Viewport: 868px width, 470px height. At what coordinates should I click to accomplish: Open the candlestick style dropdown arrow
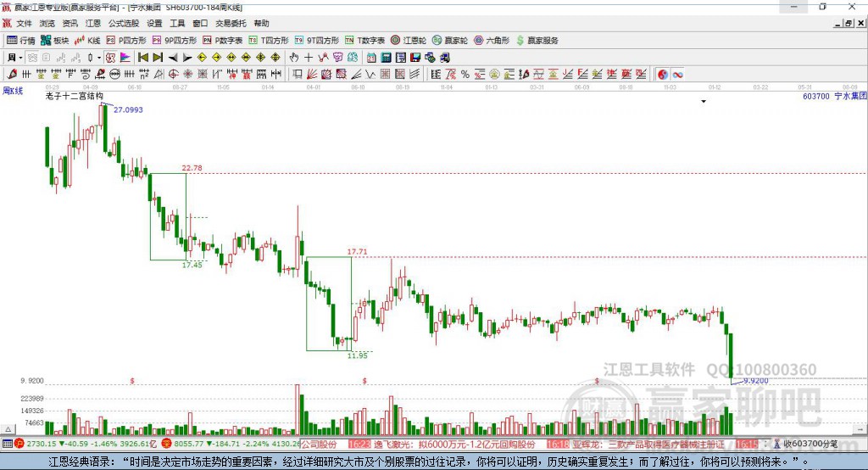click(x=99, y=58)
